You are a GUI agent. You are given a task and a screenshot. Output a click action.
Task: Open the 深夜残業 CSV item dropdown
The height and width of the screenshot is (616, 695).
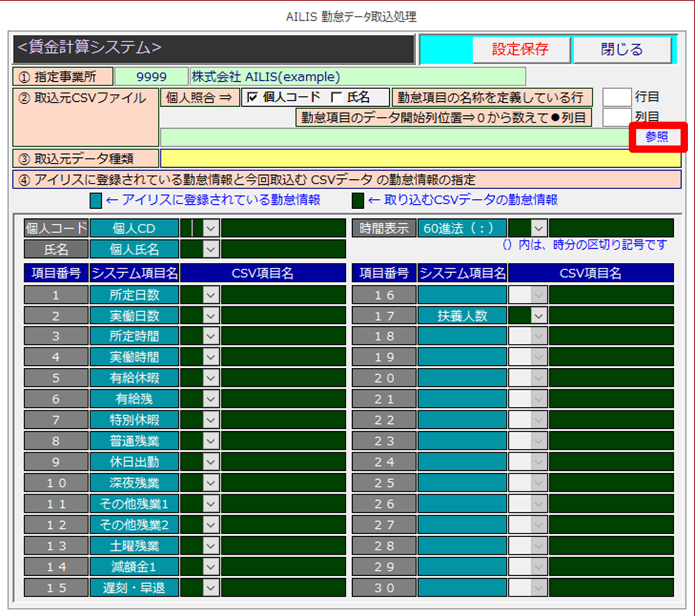click(x=211, y=483)
